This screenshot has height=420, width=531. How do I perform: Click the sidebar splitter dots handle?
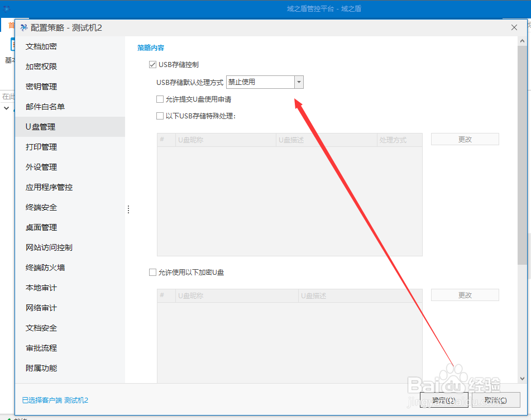pos(128,209)
